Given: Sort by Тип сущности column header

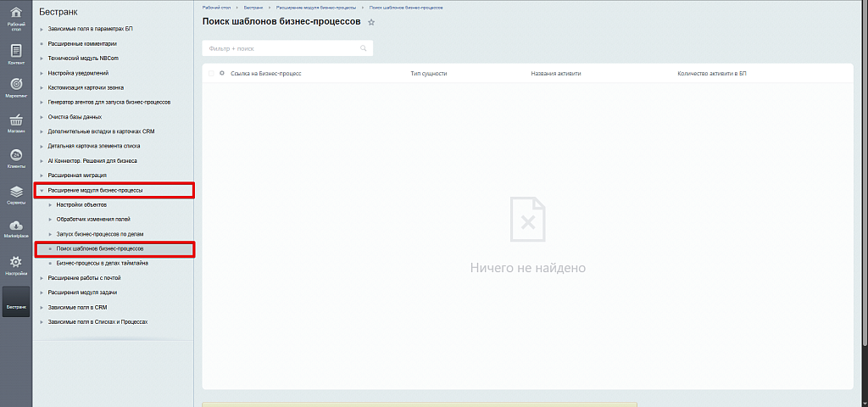Looking at the screenshot, I should click(x=428, y=74).
